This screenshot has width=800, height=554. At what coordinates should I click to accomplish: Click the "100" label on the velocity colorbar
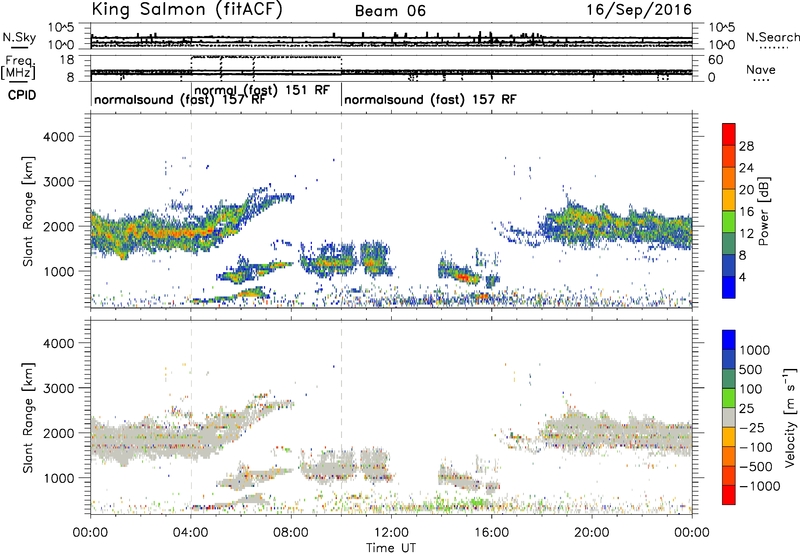751,389
